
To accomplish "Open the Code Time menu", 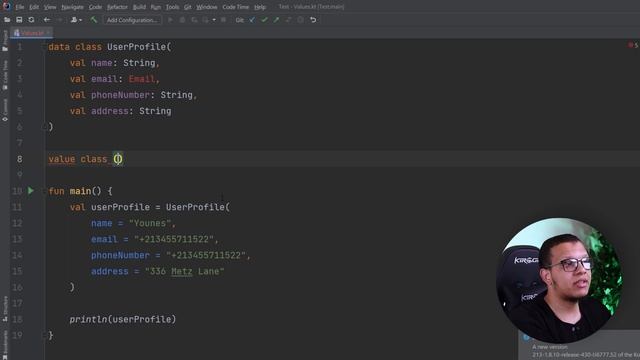I will 236,7.
